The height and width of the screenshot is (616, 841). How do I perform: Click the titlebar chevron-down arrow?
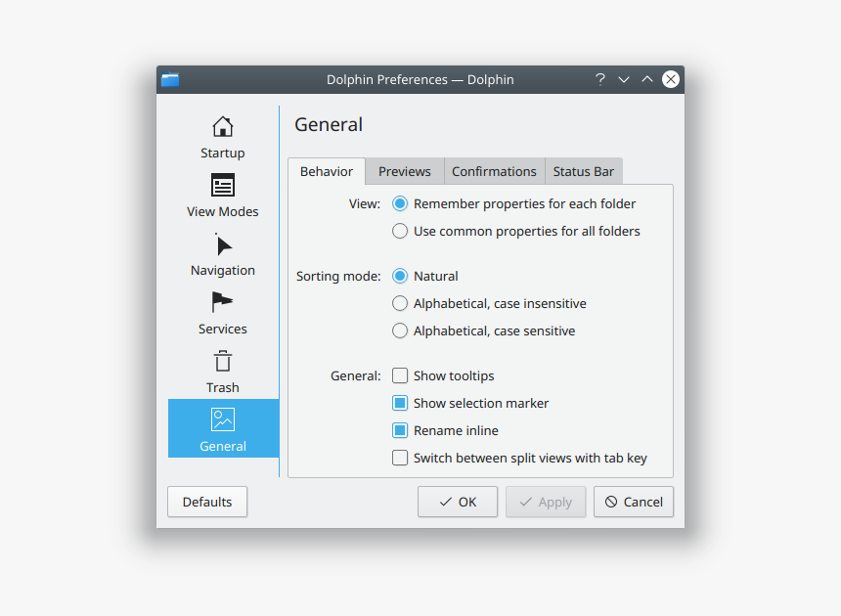(x=624, y=79)
